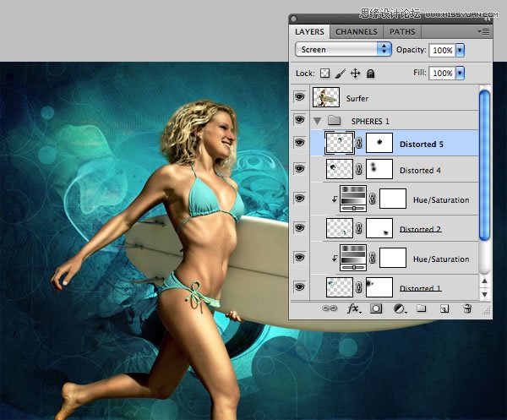Image resolution: width=507 pixels, height=420 pixels.
Task: Create a new adjustment layer
Action: (399, 309)
